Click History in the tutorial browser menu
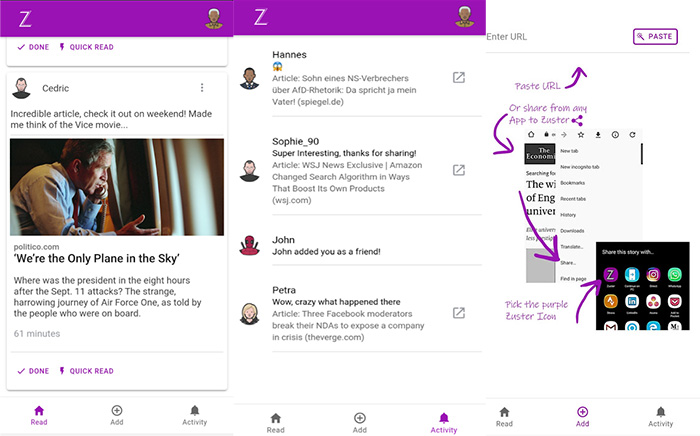Viewport: 700px width, 436px height. pyautogui.click(x=568, y=215)
